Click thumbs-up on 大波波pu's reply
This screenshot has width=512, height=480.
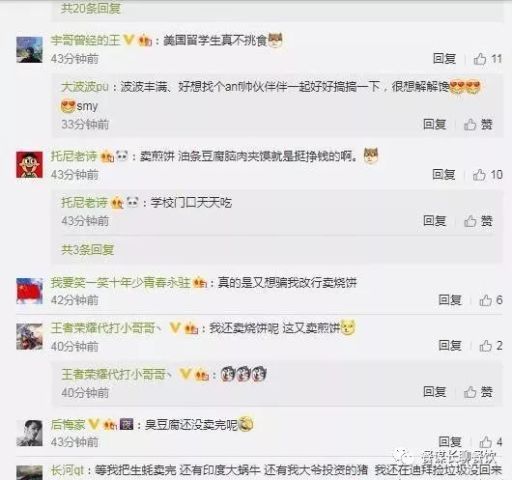click(x=478, y=125)
